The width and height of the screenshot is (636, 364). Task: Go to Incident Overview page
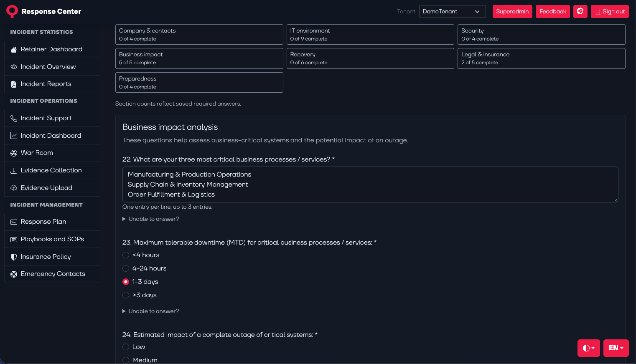[x=52, y=67]
